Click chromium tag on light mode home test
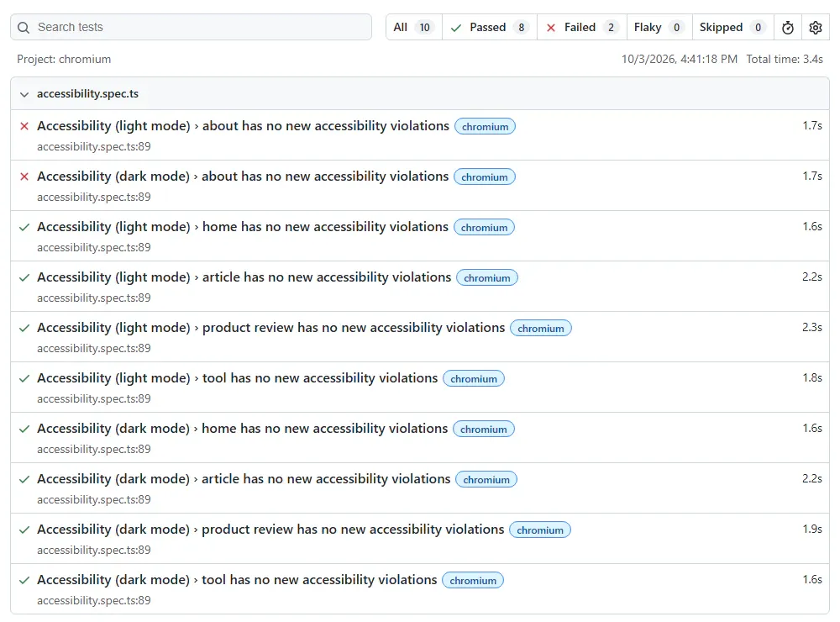Image resolution: width=840 pixels, height=622 pixels. [484, 227]
